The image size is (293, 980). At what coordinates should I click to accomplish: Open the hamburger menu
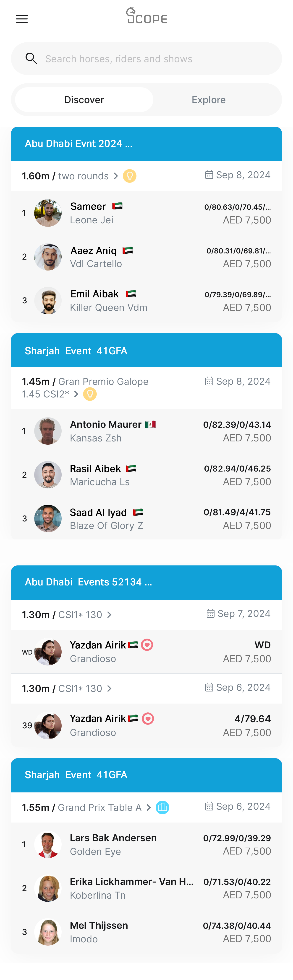click(22, 19)
